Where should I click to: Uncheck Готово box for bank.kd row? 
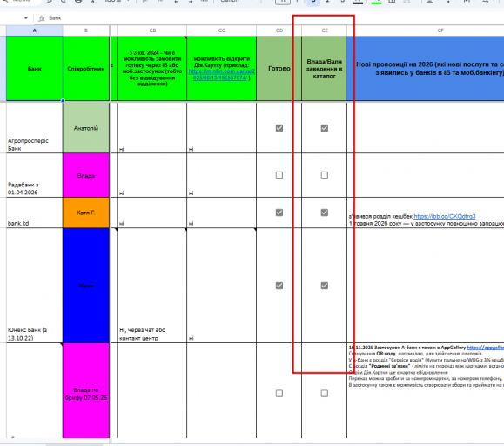tap(279, 213)
